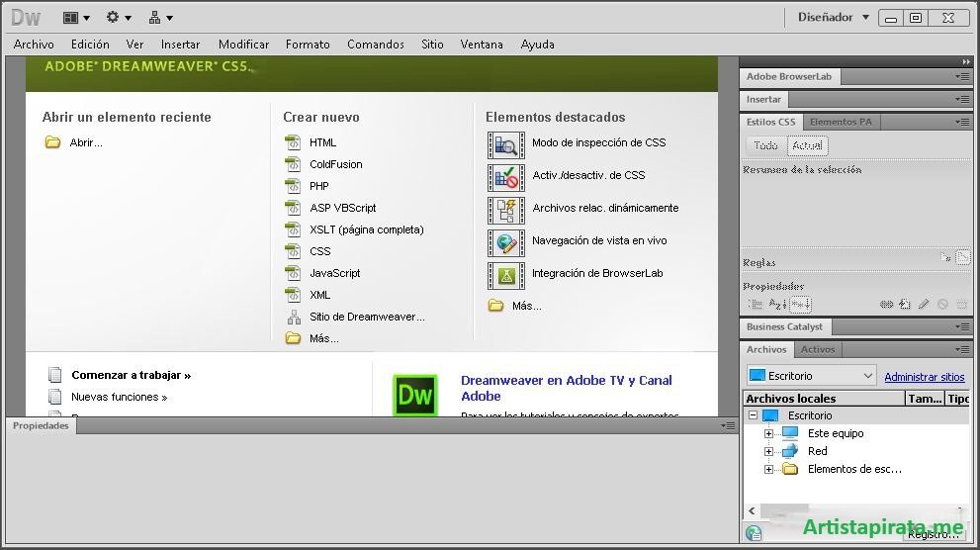This screenshot has height=550, width=980.
Task: Click Dreamweaver en Adobe TV y Canal link
Action: (567, 388)
